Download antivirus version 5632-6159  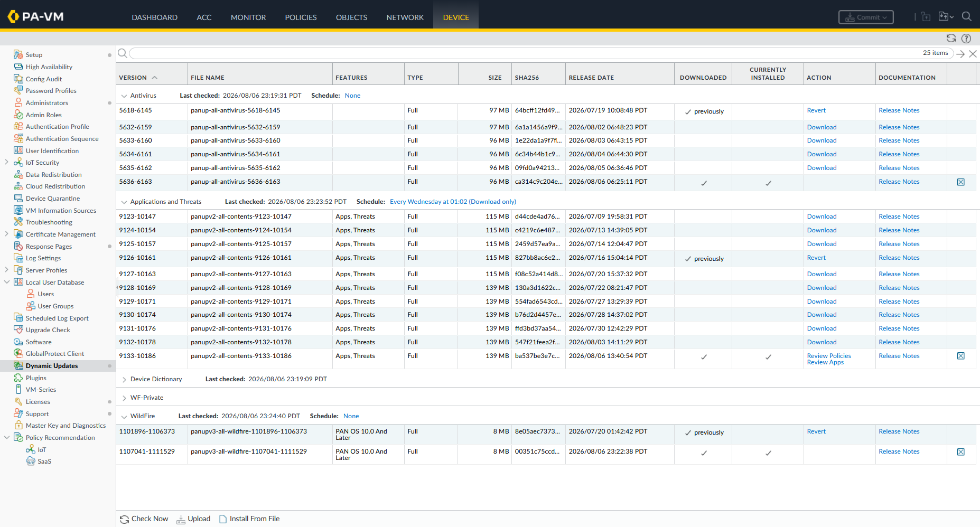click(x=822, y=127)
